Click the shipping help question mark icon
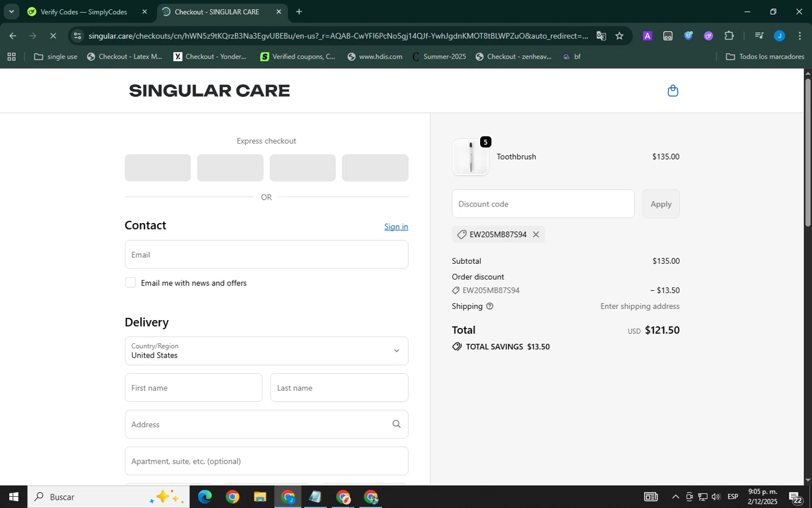The height and width of the screenshot is (508, 812). 490,307
